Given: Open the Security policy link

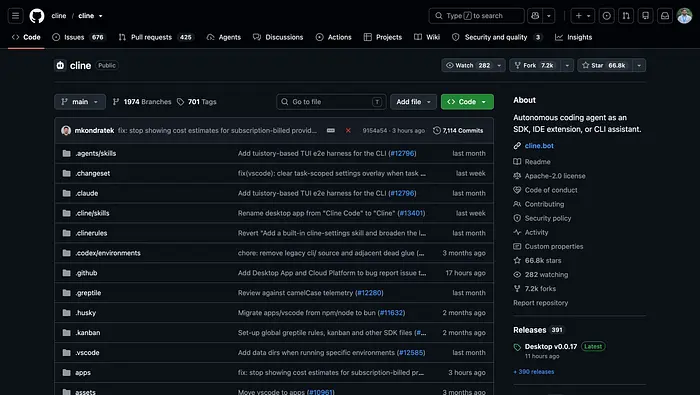Looking at the screenshot, I should click(x=548, y=218).
